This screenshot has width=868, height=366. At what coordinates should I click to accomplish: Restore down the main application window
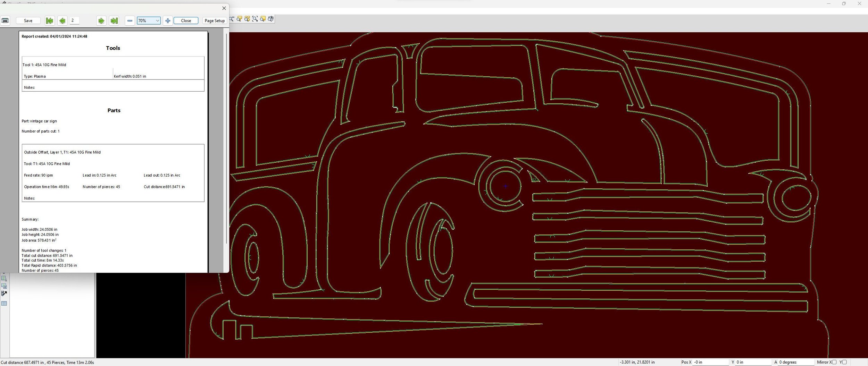pos(844,3)
